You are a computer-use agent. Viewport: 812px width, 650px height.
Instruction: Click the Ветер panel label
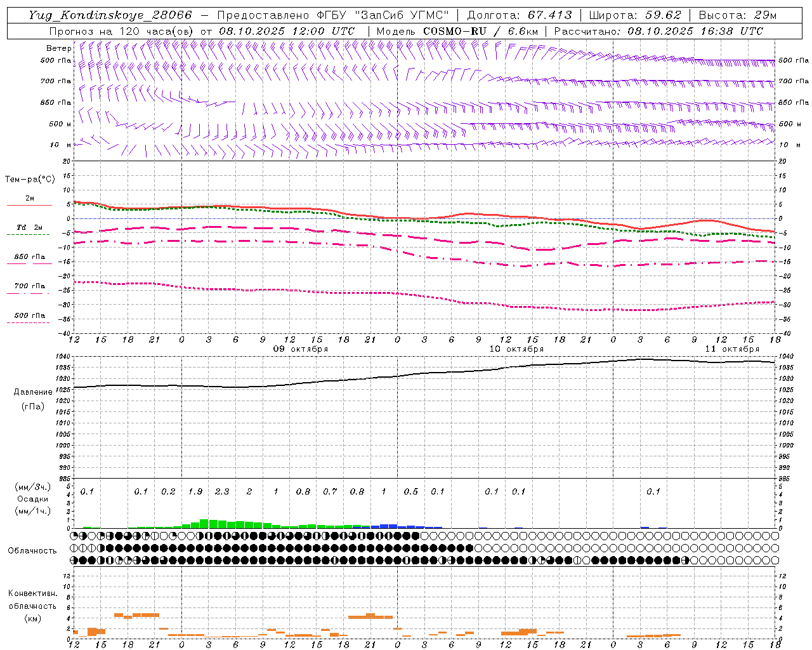click(x=58, y=48)
